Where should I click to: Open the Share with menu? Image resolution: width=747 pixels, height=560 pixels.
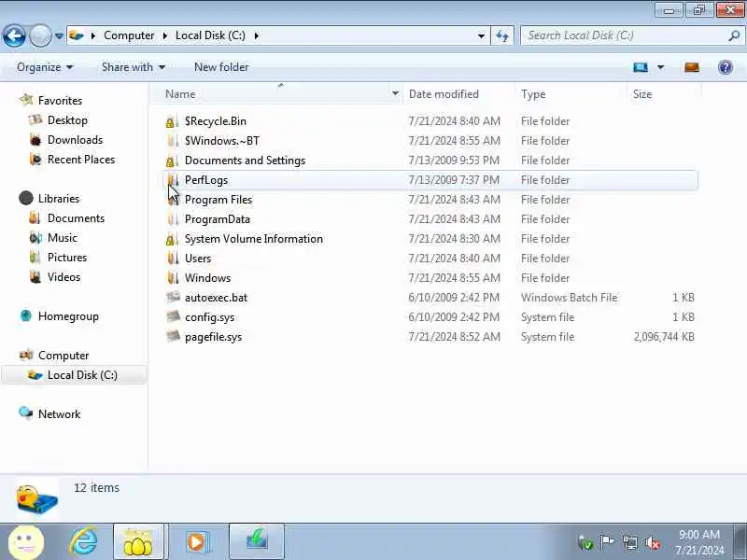133,67
